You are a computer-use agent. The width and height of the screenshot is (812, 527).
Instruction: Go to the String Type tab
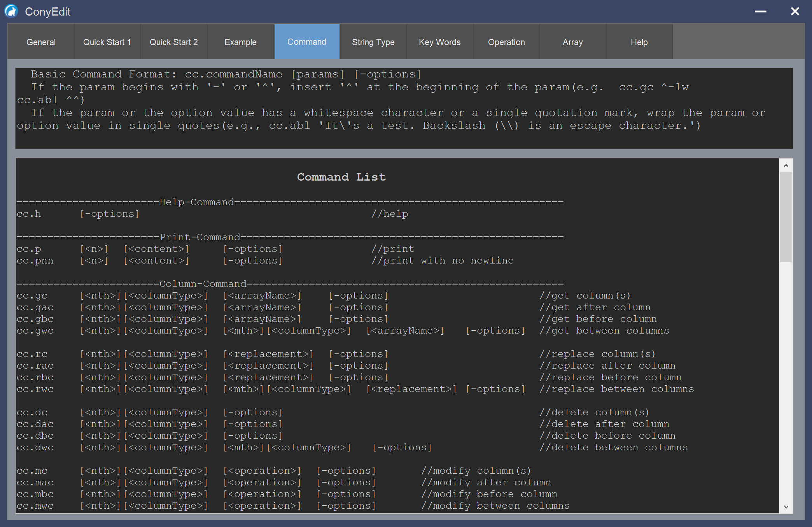[x=373, y=42]
